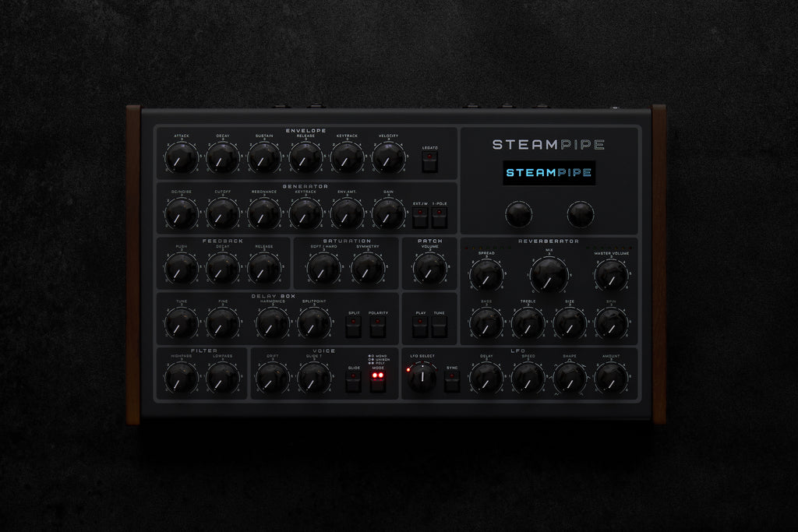798x532 pixels.
Task: Toggle the Polarity switch
Action: tap(378, 327)
